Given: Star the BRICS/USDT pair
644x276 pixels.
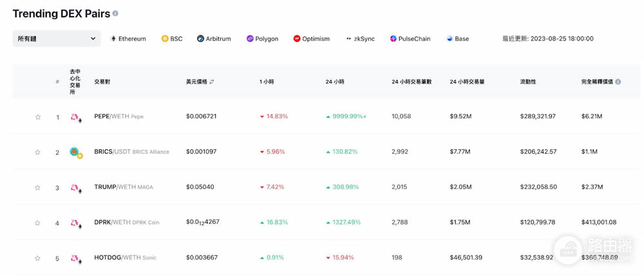Looking at the screenshot, I should tap(38, 152).
